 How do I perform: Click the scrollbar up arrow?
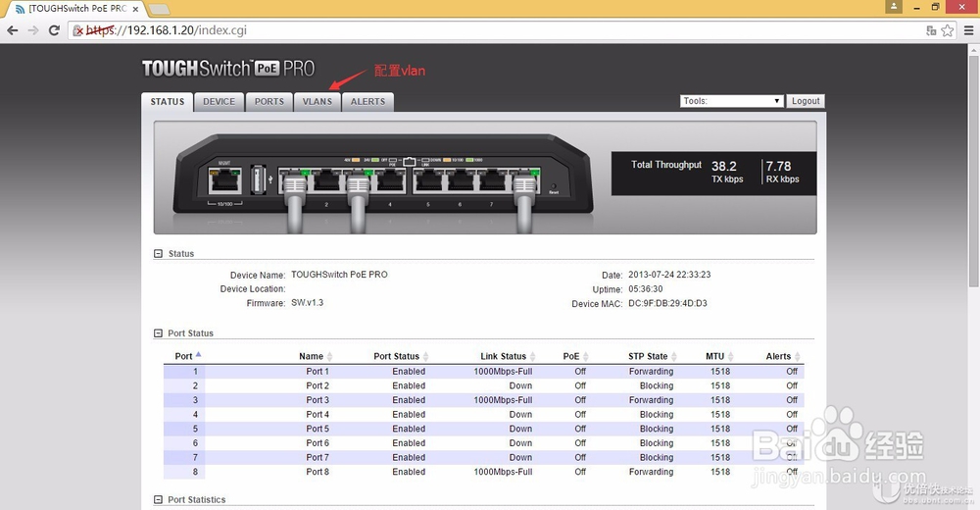click(x=973, y=49)
